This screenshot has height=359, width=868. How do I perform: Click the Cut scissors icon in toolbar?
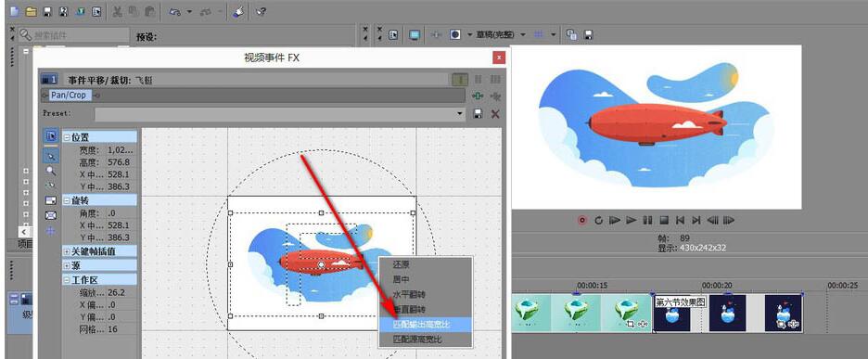point(118,12)
